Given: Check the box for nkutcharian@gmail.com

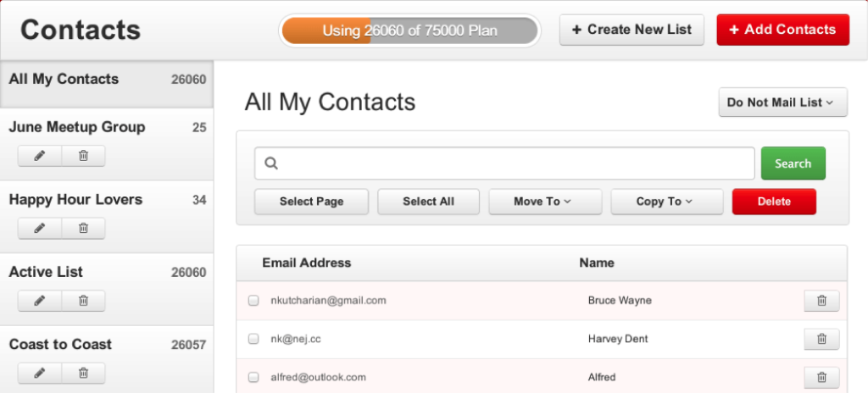Looking at the screenshot, I should (253, 301).
